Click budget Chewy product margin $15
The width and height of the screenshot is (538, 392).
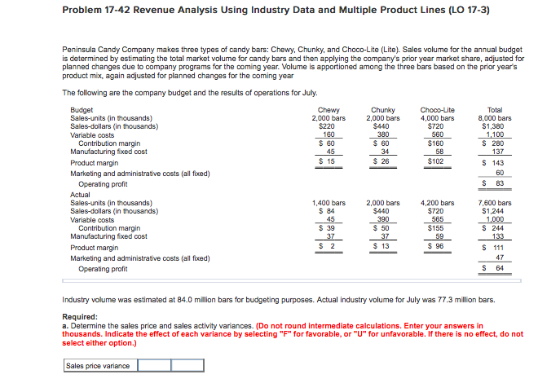tap(327, 161)
